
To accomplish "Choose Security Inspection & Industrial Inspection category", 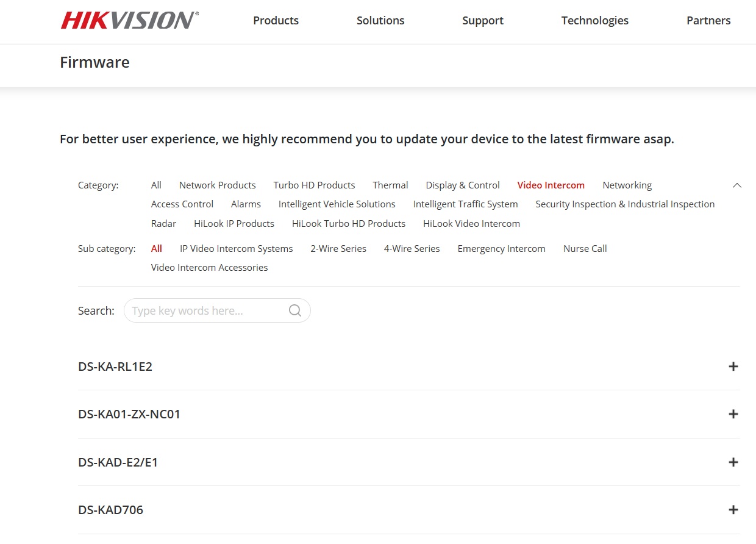I will point(625,204).
